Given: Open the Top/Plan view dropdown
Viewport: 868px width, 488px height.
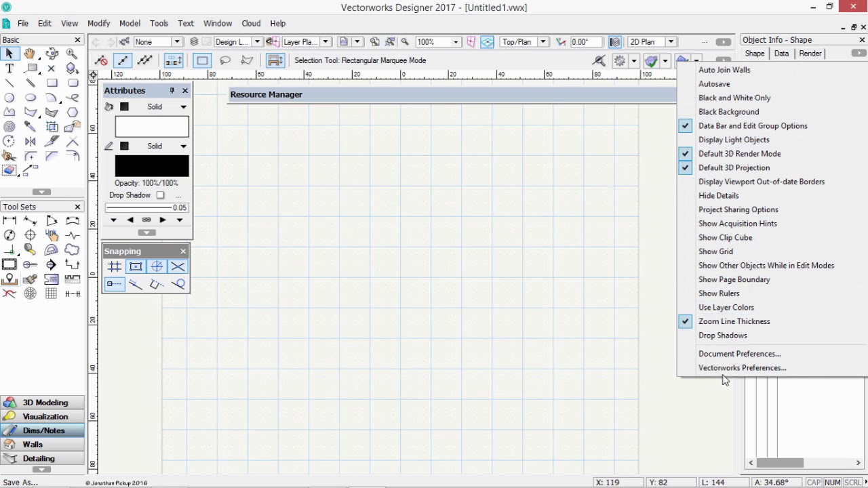Looking at the screenshot, I should click(x=542, y=42).
